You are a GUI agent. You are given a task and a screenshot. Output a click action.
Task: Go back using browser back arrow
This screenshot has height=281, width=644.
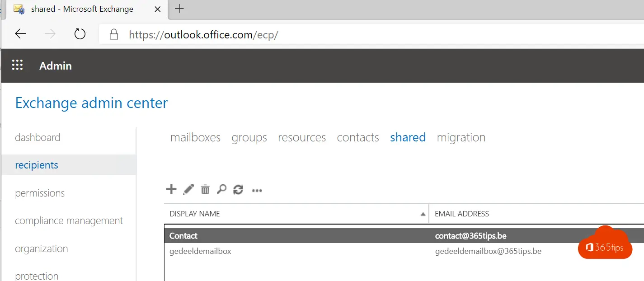pyautogui.click(x=20, y=34)
